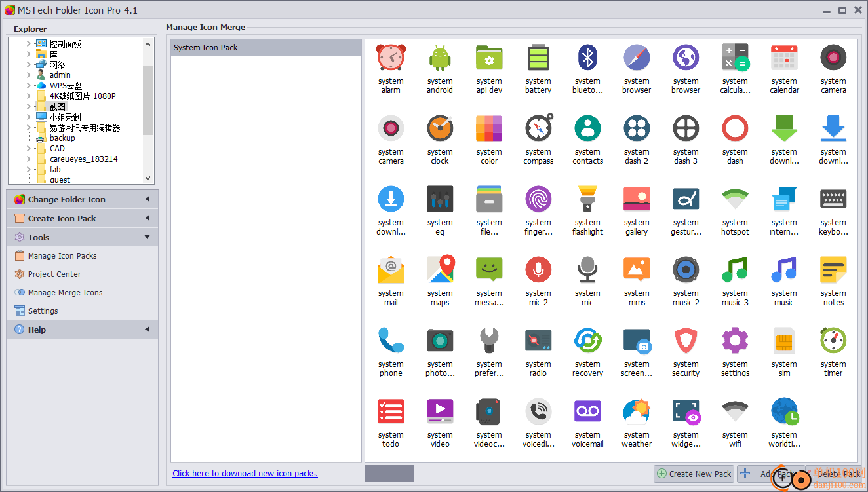Choose the system battery icon
The width and height of the screenshot is (868, 492).
tap(538, 58)
